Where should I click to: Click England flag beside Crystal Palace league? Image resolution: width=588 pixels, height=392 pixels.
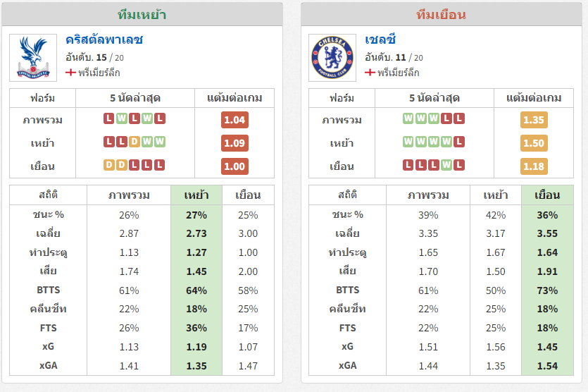(x=70, y=72)
